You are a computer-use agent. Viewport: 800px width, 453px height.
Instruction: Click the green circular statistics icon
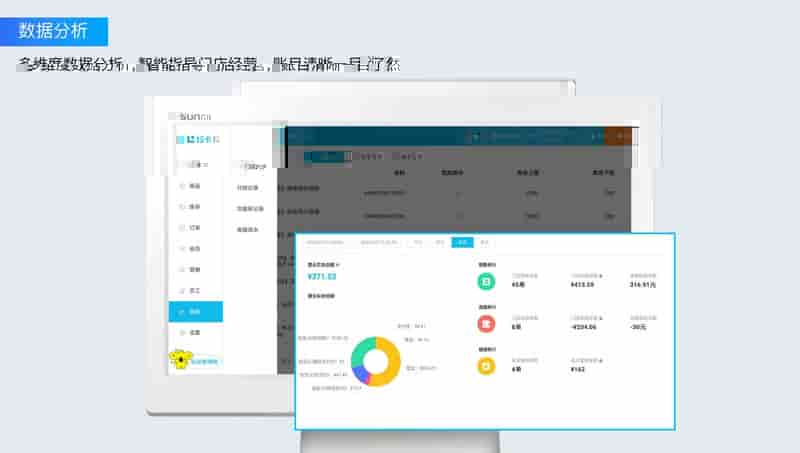[x=486, y=282]
